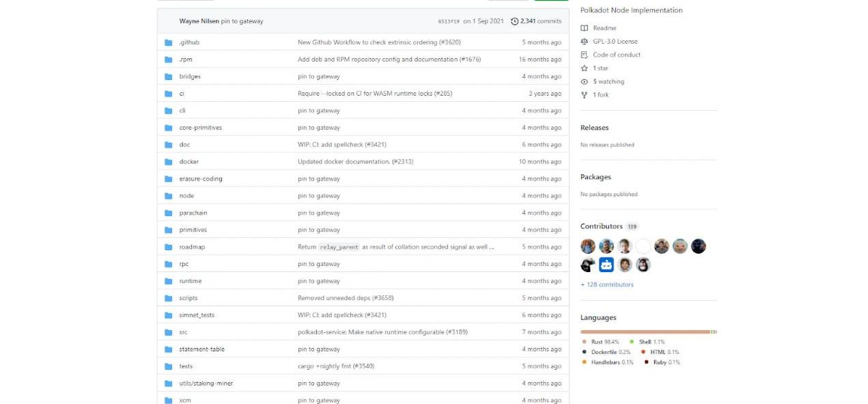This screenshot has height=404, width=868.
Task: Open the src folder
Action: tap(183, 332)
